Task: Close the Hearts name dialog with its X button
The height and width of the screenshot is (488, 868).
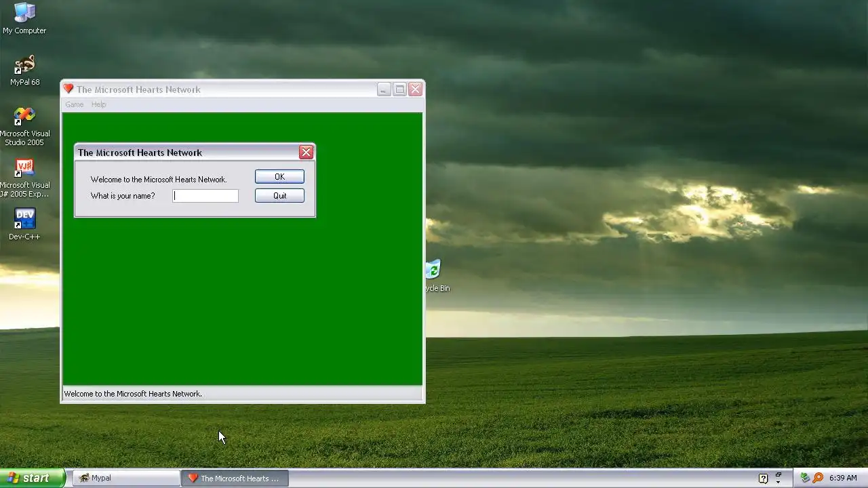Action: tap(307, 152)
